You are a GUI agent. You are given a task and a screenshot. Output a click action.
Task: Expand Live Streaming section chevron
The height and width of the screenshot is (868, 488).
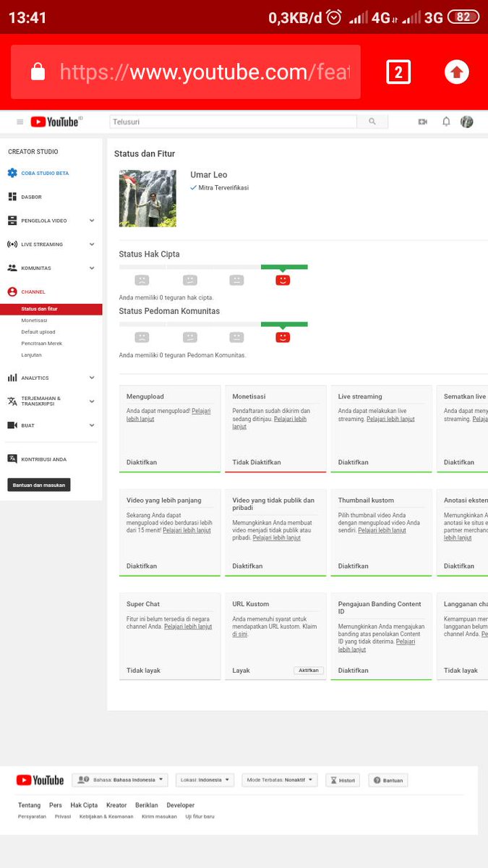[x=92, y=244]
